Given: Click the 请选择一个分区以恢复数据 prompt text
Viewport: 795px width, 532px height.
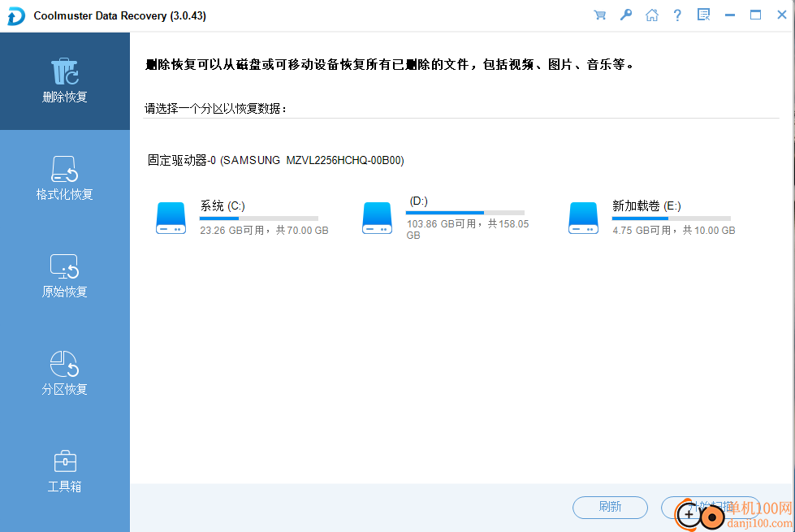Looking at the screenshot, I should pos(215,109).
